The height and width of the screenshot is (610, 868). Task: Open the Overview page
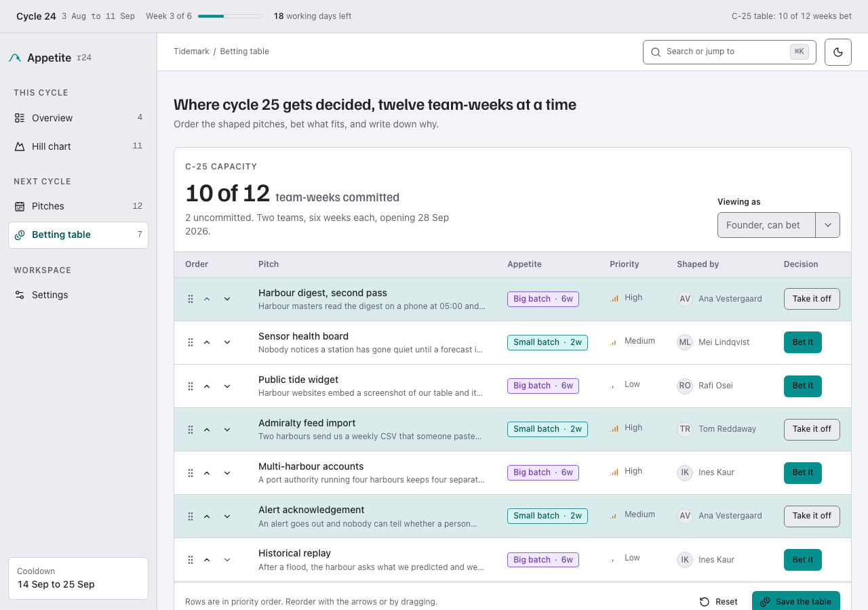click(78, 118)
